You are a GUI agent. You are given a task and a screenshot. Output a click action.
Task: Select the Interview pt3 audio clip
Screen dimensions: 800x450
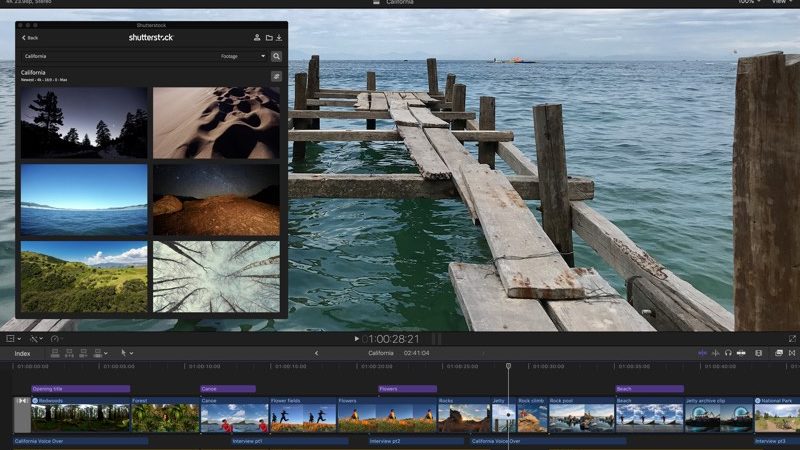click(x=777, y=441)
